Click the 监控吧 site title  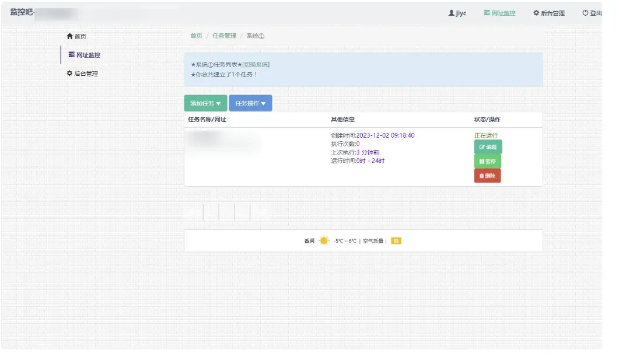(x=21, y=12)
